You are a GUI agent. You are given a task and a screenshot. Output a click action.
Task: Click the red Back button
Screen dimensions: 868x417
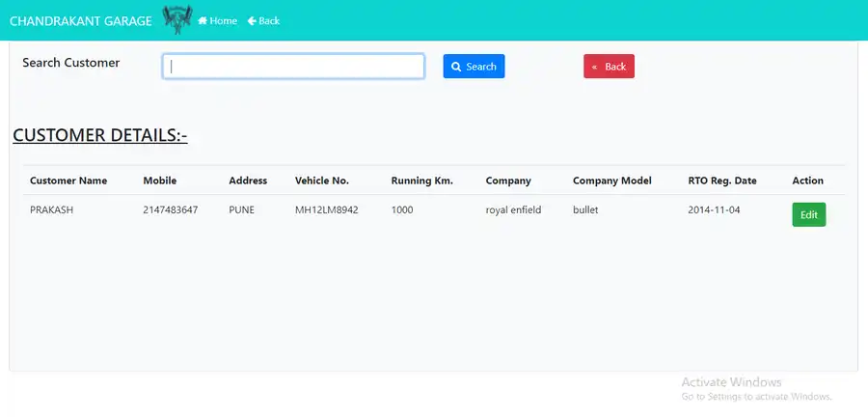(x=609, y=67)
